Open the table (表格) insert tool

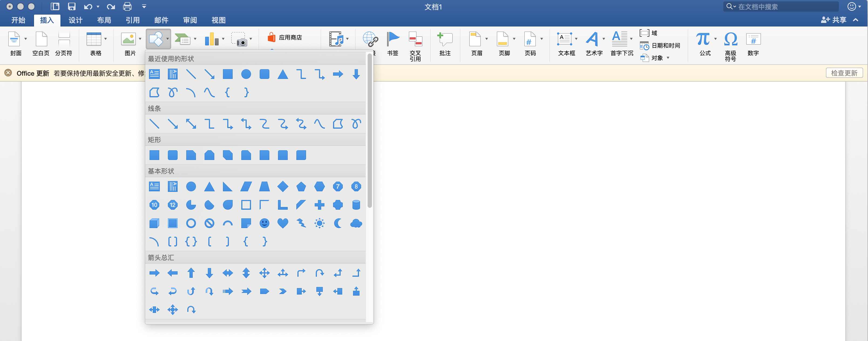[93, 39]
